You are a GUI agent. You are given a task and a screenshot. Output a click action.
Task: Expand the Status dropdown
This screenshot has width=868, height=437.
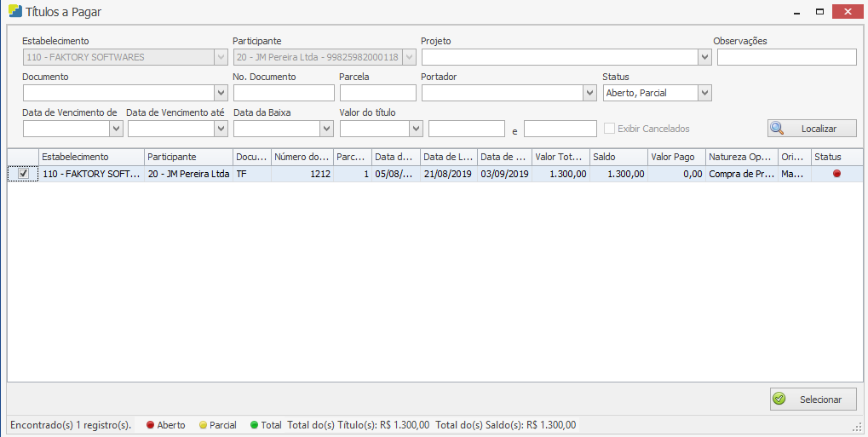pos(704,93)
